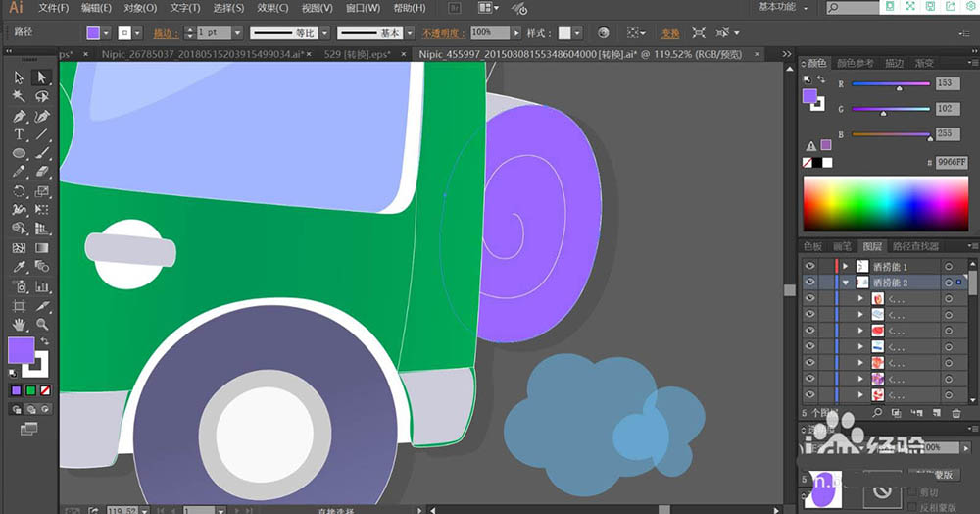Select the Magic Wand tool
Screen dimensions: 980x514
(19, 97)
